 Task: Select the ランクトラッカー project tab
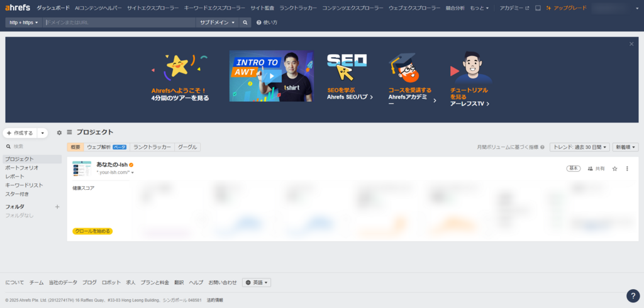coord(152,147)
